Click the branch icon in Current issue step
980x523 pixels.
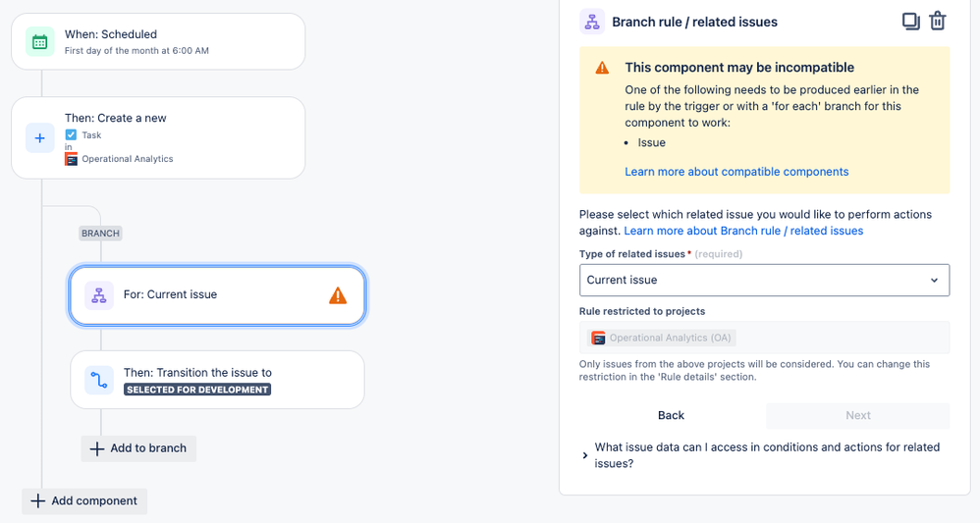(x=98, y=294)
